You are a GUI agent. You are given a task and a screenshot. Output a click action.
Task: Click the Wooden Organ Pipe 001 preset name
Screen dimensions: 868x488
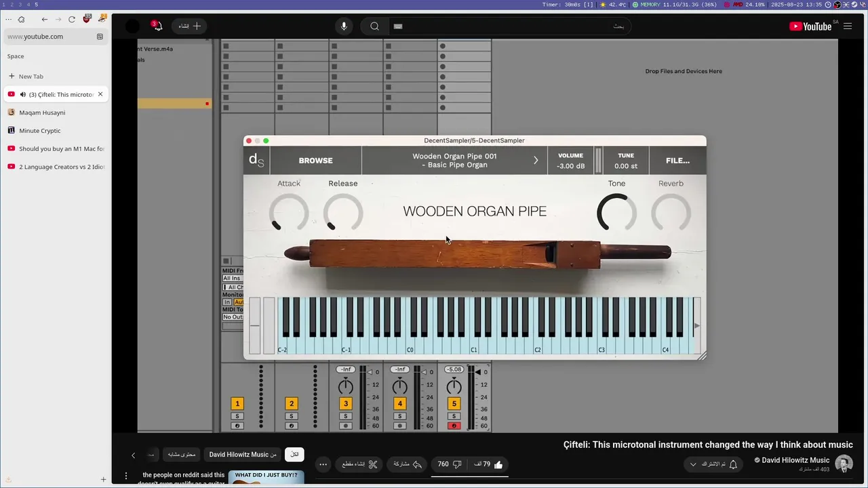(454, 161)
